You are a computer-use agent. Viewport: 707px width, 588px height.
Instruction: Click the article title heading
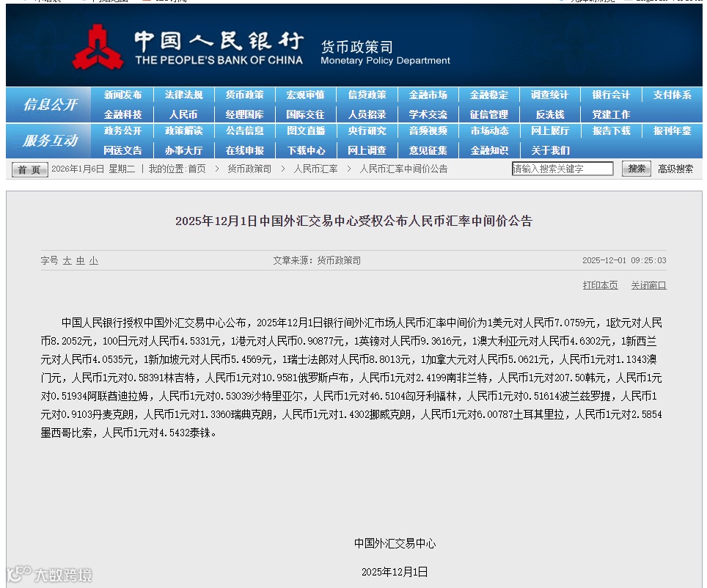tap(353, 221)
